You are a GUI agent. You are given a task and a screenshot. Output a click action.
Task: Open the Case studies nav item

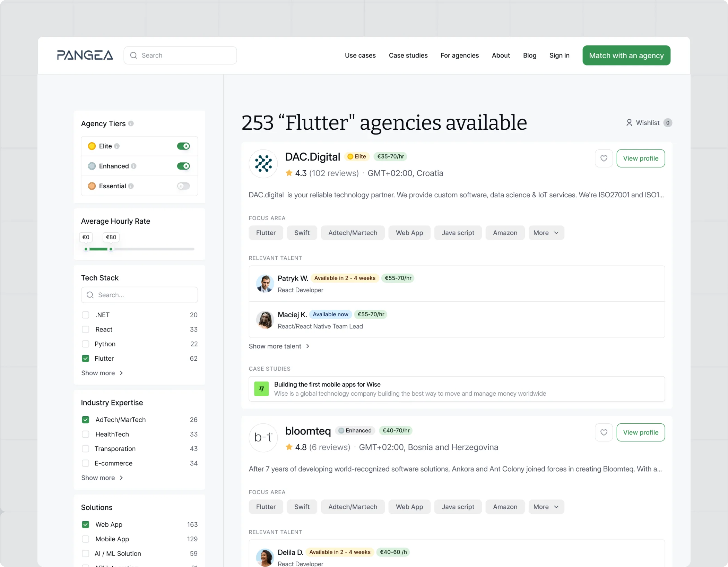pyautogui.click(x=408, y=55)
